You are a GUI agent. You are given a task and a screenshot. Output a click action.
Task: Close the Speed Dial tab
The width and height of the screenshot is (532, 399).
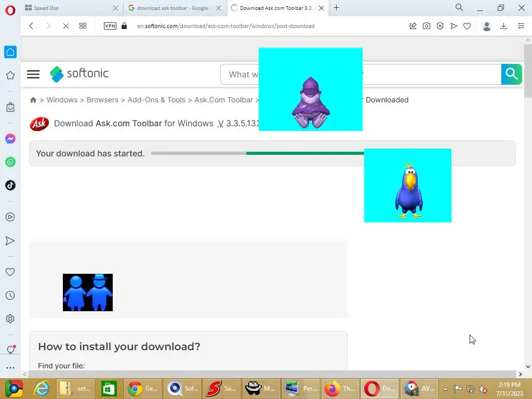(115, 8)
